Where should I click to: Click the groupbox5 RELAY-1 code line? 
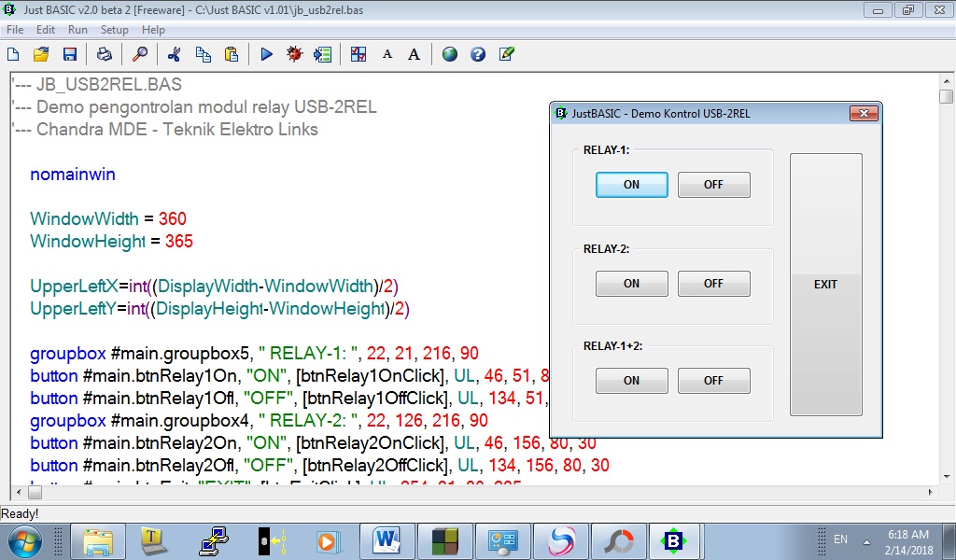pyautogui.click(x=255, y=354)
